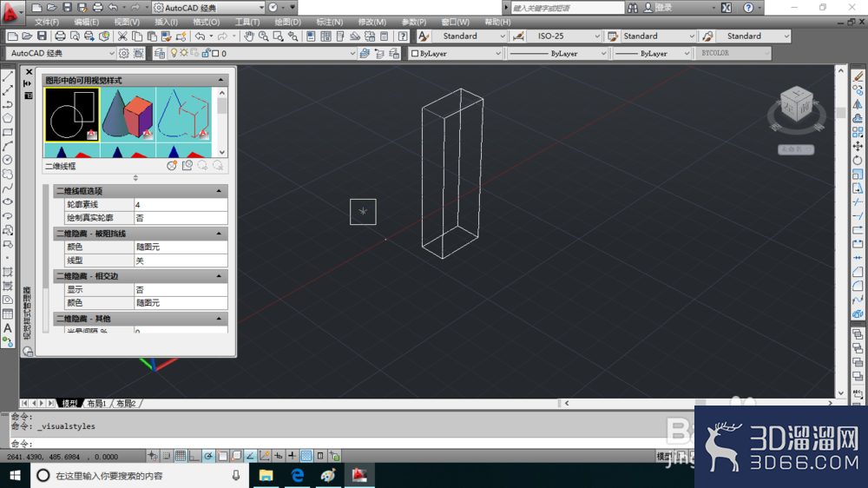Screen dimensions: 868x488
Task: Toggle Snap mode in the status bar
Action: (x=167, y=456)
